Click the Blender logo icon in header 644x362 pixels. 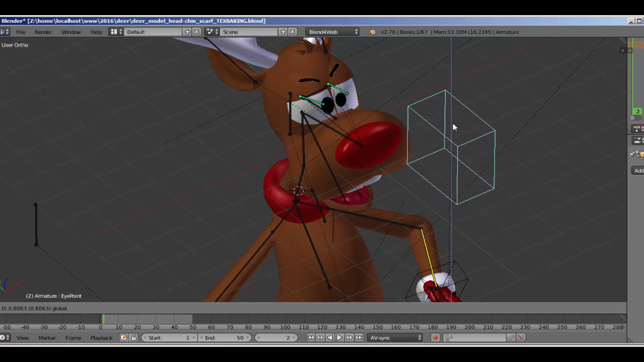coord(372,32)
